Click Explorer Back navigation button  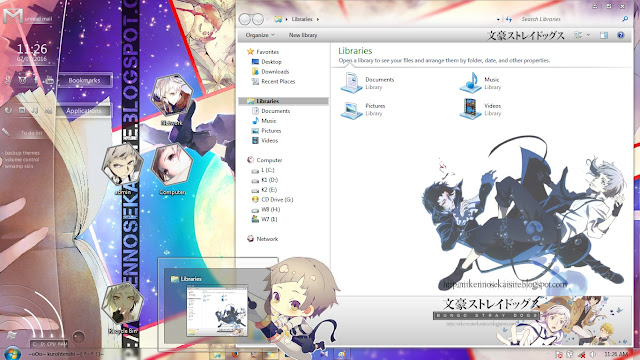coord(244,19)
